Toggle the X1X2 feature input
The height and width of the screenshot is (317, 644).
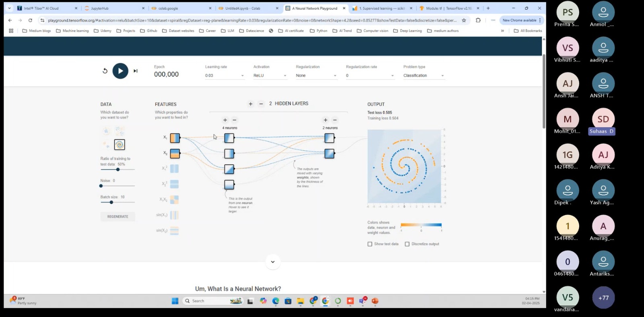click(x=174, y=200)
